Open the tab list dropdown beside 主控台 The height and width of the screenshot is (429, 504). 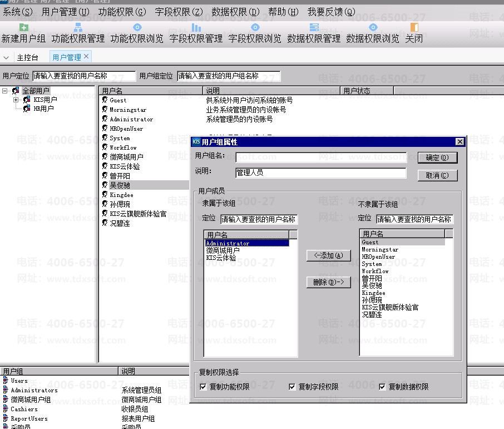click(x=6, y=57)
